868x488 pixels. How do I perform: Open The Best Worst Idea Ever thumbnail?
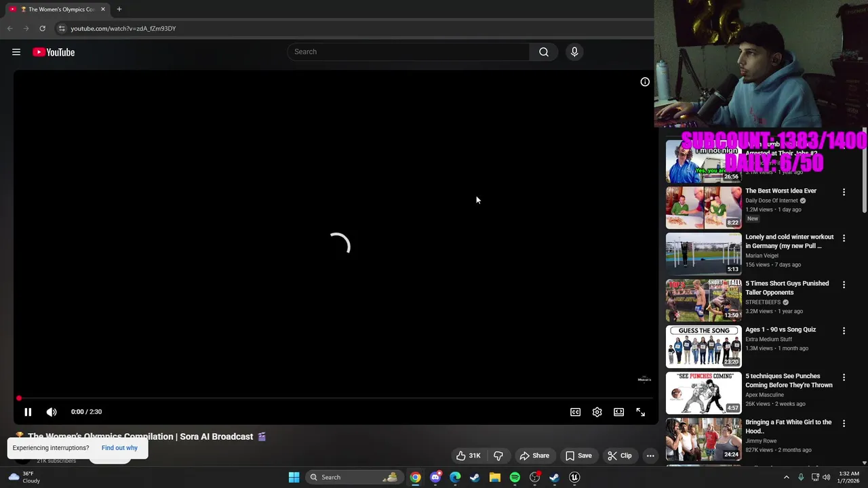703,207
